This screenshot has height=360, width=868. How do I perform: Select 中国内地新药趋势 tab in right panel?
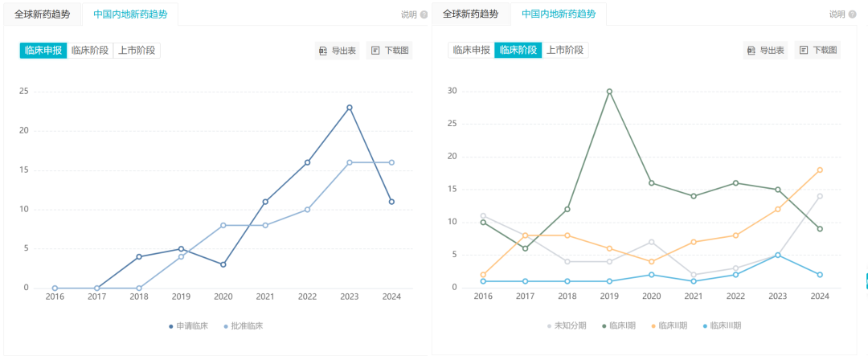[x=559, y=14]
